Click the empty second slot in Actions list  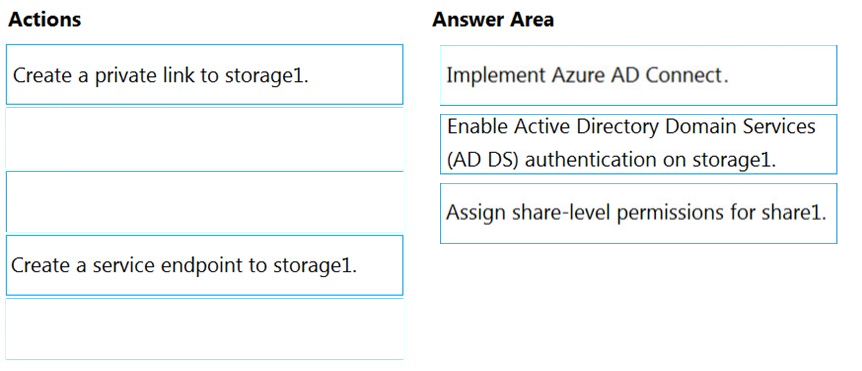coord(205,139)
